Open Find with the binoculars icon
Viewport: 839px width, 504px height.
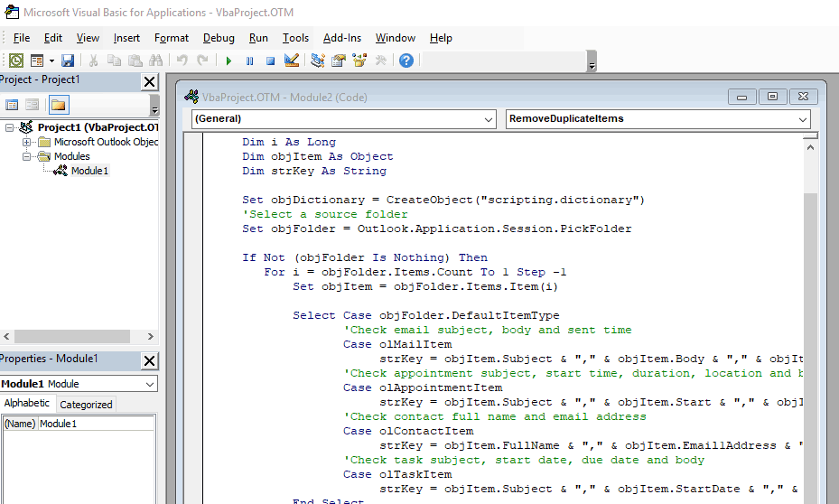[x=155, y=61]
